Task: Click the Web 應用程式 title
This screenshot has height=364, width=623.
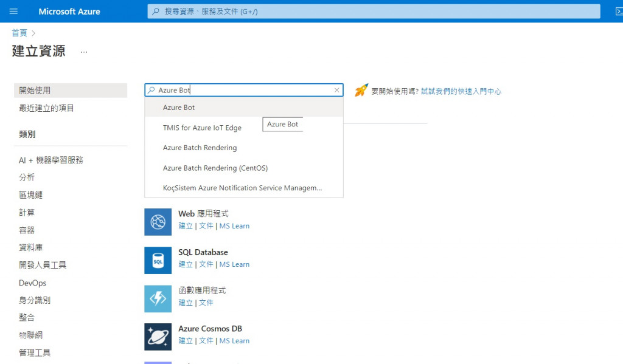Action: 203,213
